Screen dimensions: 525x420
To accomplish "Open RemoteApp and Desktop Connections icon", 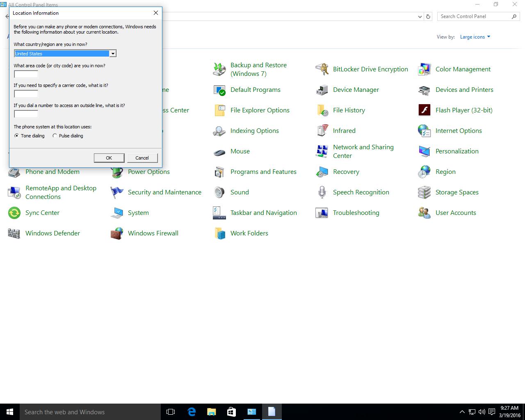I will [x=14, y=192].
